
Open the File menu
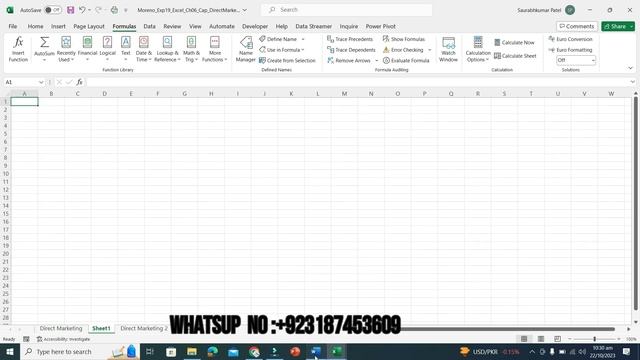(x=13, y=26)
